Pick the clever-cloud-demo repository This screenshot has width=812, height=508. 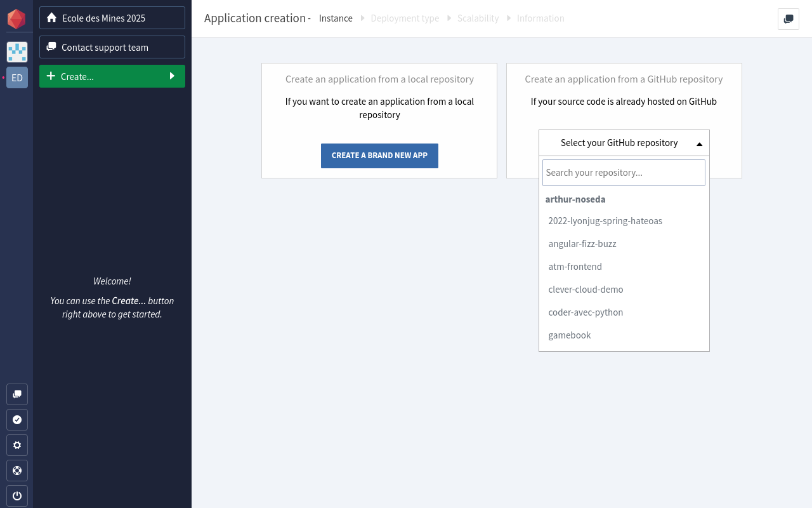click(586, 290)
